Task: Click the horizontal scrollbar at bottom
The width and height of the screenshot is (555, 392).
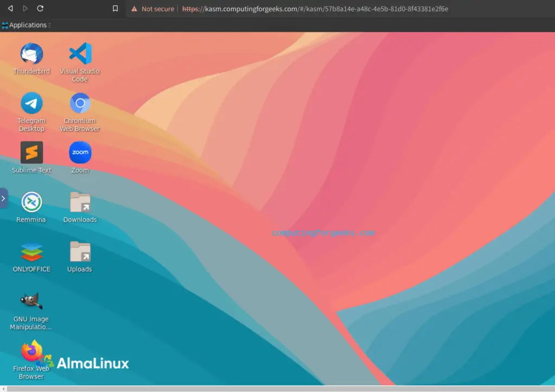Action: (x=280, y=389)
